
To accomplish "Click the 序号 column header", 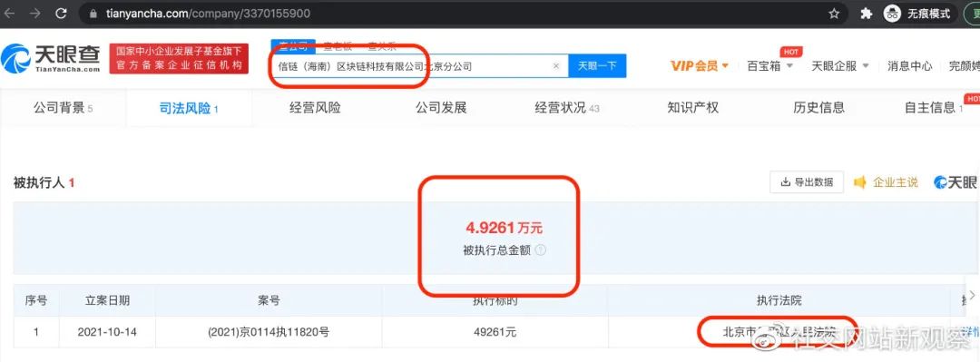I will [x=35, y=300].
